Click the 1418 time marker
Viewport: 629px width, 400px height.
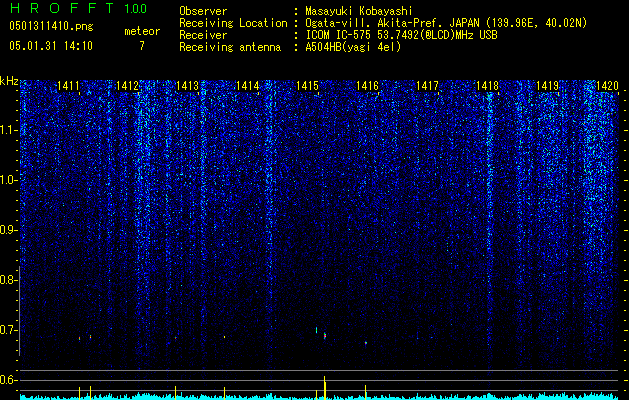pyautogui.click(x=487, y=85)
